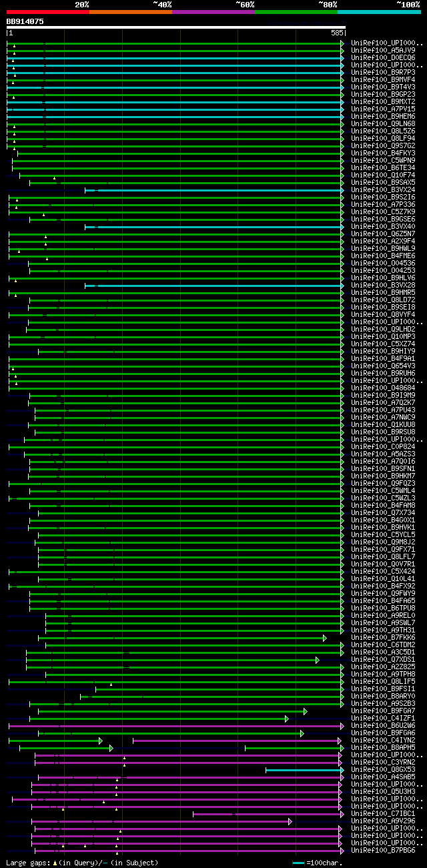Open hit UniRef100_Q9LN68
427x868 pixels.
[x=383, y=123]
